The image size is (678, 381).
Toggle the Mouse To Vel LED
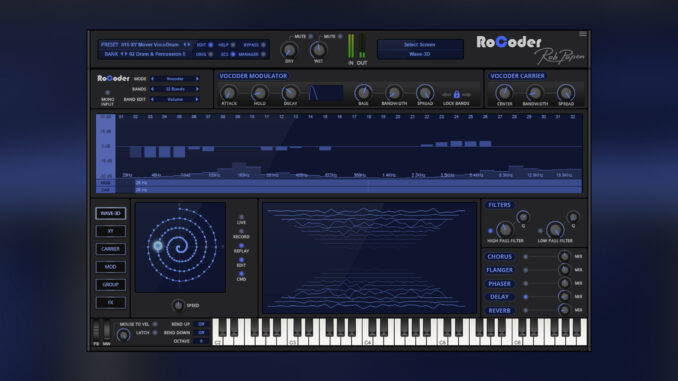(x=155, y=324)
